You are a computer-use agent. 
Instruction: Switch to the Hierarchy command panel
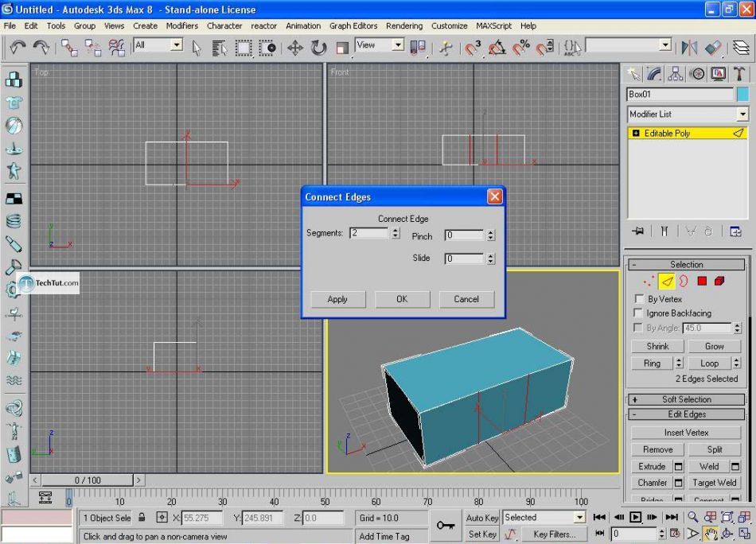tap(676, 74)
